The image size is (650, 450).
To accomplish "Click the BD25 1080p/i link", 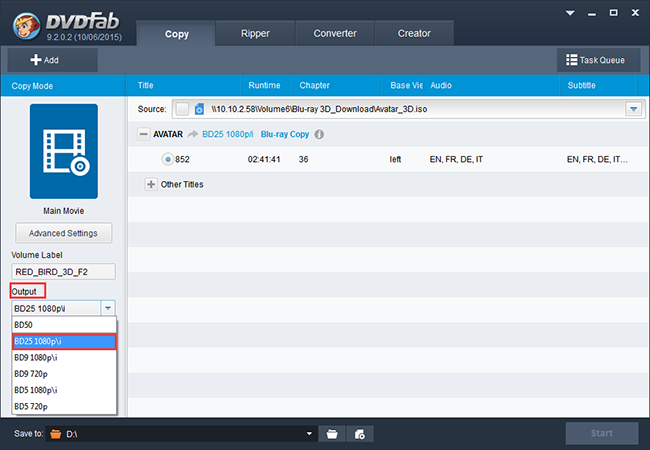I will [x=228, y=134].
